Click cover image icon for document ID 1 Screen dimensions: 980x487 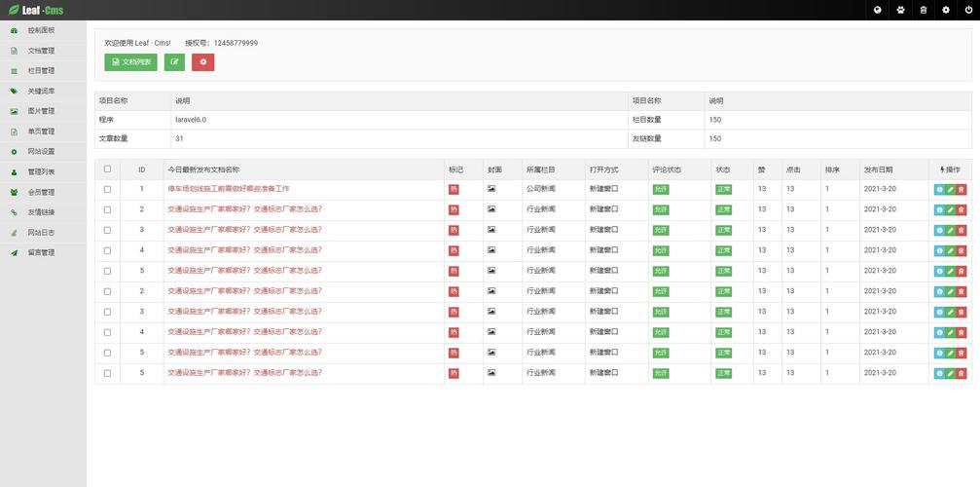pyautogui.click(x=491, y=189)
